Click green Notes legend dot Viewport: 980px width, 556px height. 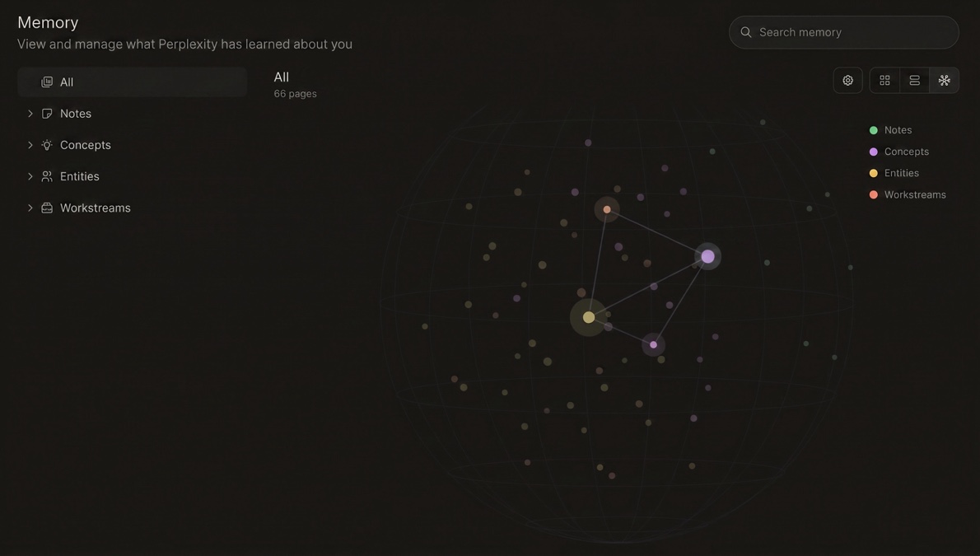tap(874, 130)
